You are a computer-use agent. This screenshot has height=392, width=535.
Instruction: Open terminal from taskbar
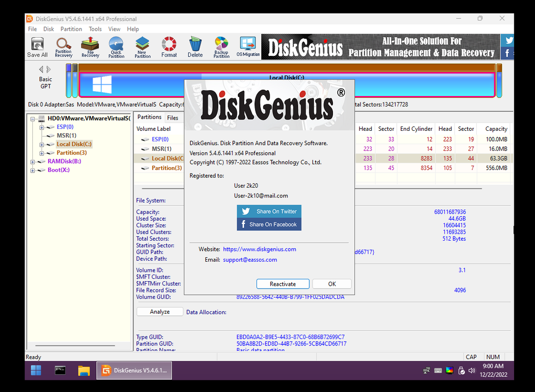click(x=60, y=370)
